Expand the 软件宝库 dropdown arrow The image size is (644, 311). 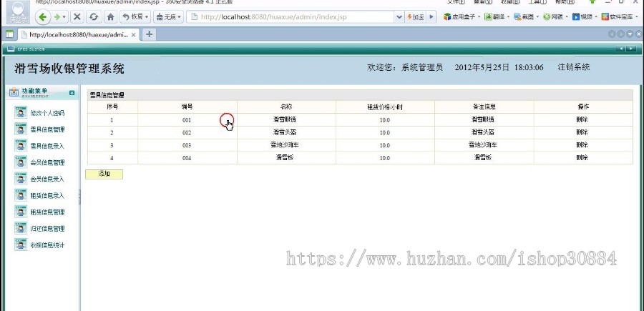click(637, 17)
